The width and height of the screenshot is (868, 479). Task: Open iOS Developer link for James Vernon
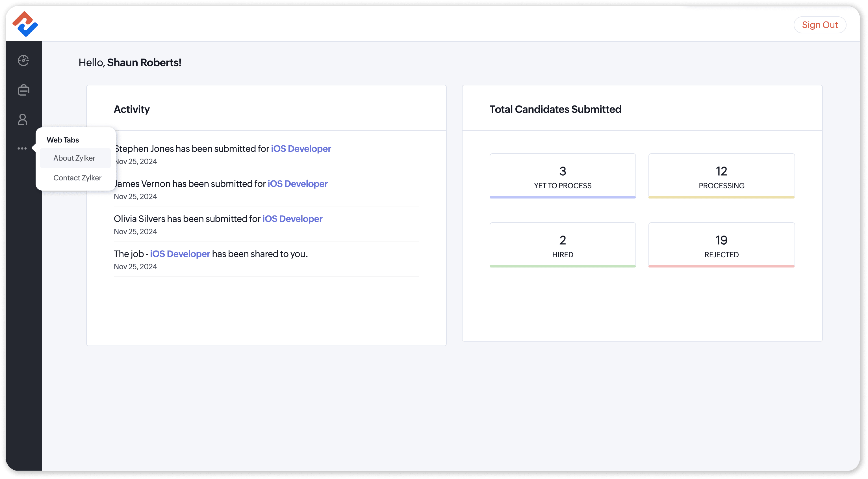coord(298,184)
